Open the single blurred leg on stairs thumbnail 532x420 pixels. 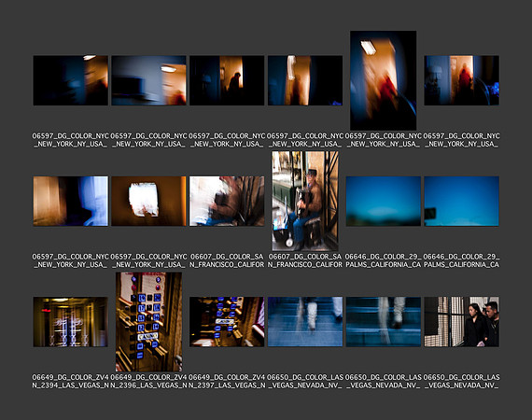(x=383, y=322)
